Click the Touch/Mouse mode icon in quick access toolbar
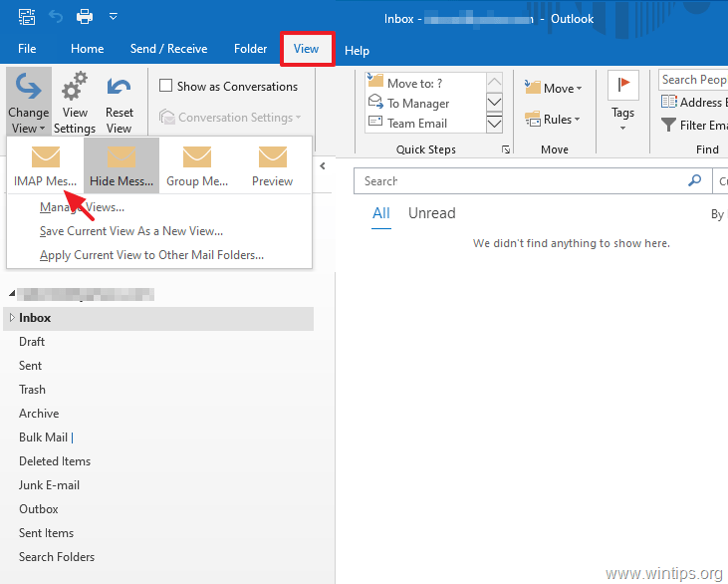 pyautogui.click(x=27, y=17)
